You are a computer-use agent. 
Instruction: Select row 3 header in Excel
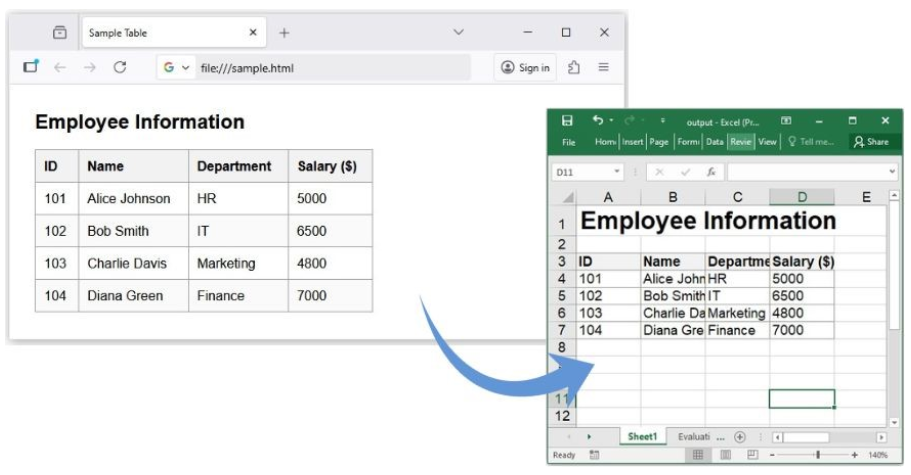562,261
